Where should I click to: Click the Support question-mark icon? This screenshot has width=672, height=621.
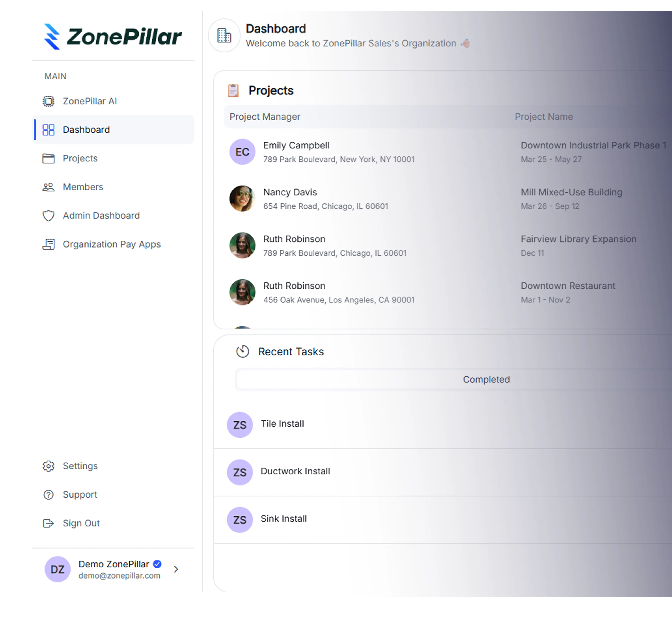[x=49, y=494]
